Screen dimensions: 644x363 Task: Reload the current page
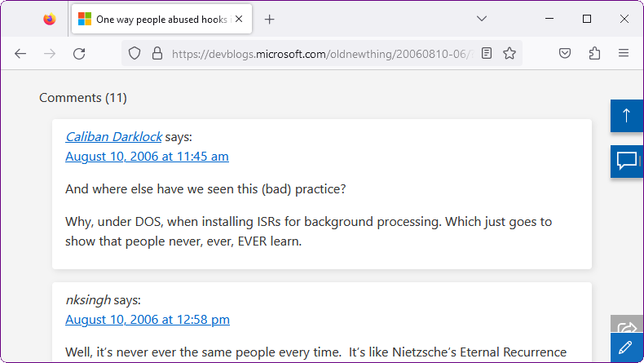coord(79,54)
